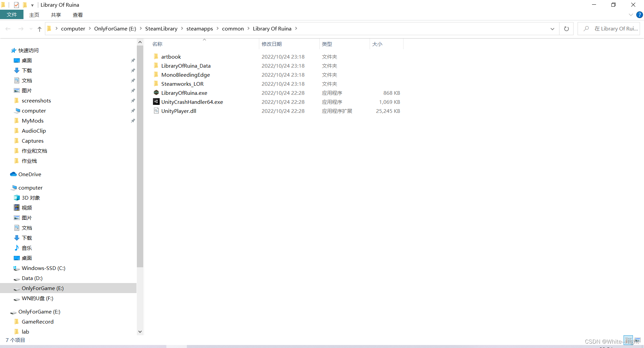
Task: Go up one folder level arrow
Action: (40, 29)
